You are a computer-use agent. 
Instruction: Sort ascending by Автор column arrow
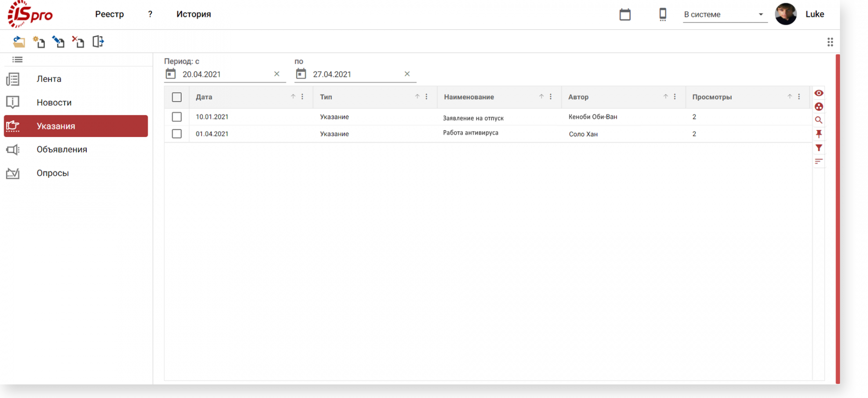[x=665, y=97]
